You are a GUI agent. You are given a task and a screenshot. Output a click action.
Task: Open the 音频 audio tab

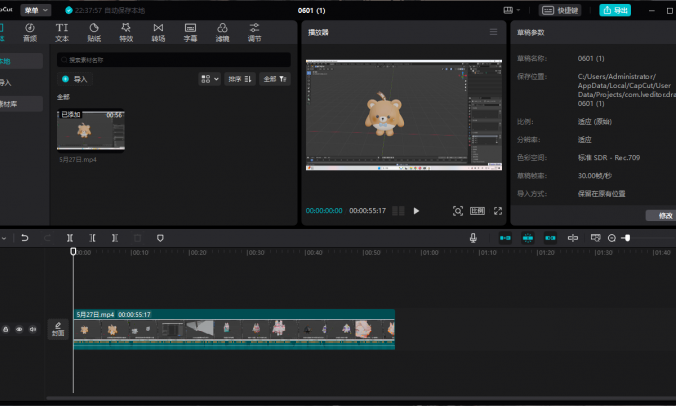[30, 33]
